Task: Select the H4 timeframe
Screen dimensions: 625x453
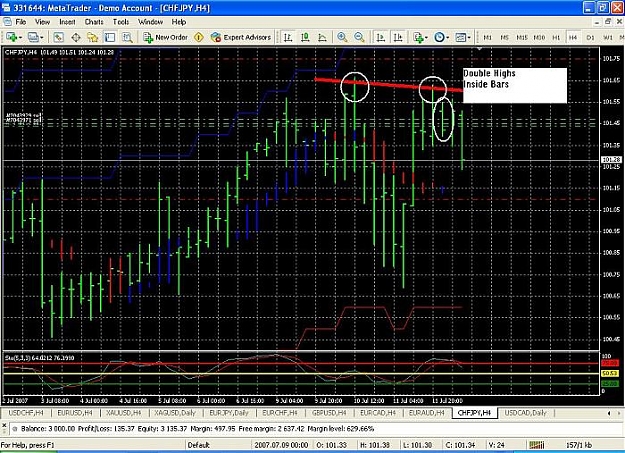Action: 573,37
